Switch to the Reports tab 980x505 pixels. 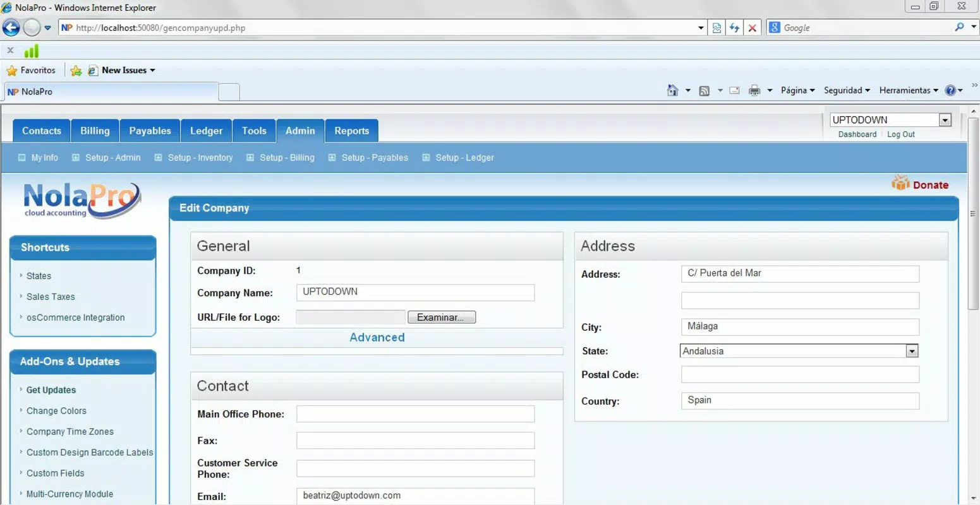(x=352, y=131)
